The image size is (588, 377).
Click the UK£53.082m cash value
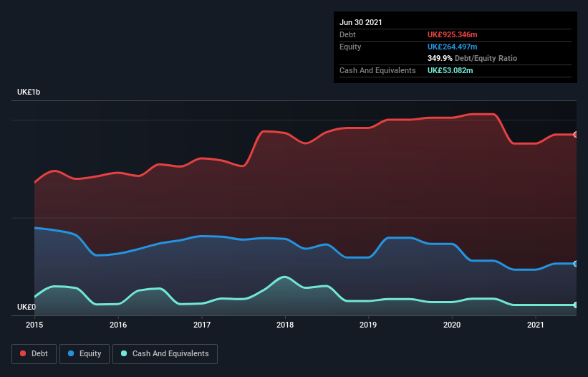pos(450,70)
